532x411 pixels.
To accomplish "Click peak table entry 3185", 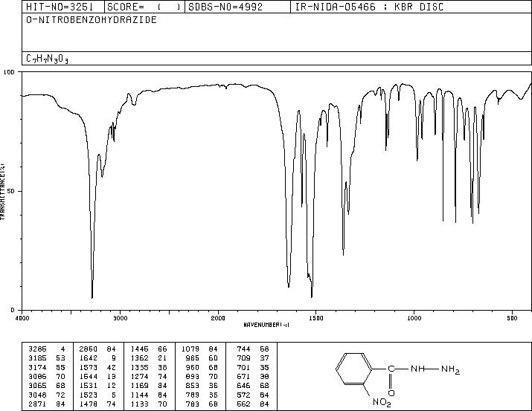I will 38,357.
